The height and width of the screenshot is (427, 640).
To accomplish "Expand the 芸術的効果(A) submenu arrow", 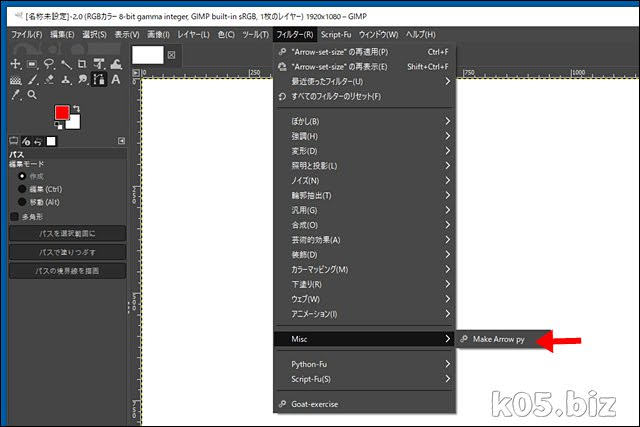I will 447,240.
